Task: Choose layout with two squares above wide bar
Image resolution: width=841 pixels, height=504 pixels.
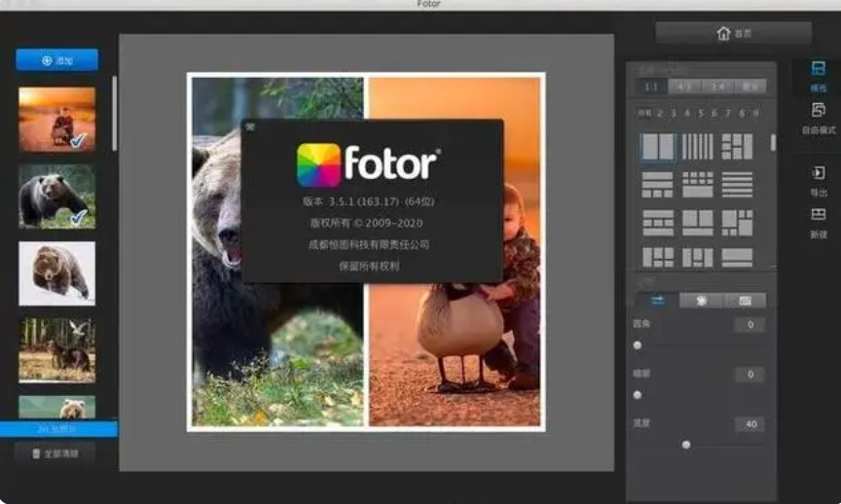Action: tap(697, 223)
